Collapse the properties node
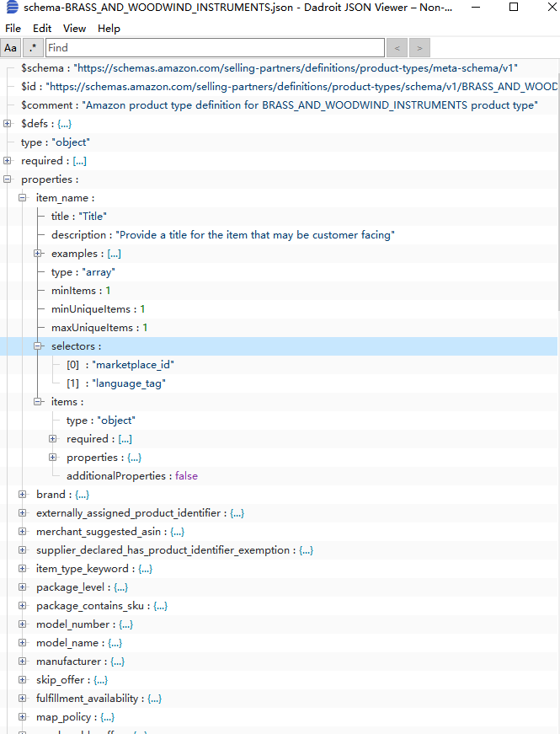Image resolution: width=560 pixels, height=734 pixels. pyautogui.click(x=8, y=179)
